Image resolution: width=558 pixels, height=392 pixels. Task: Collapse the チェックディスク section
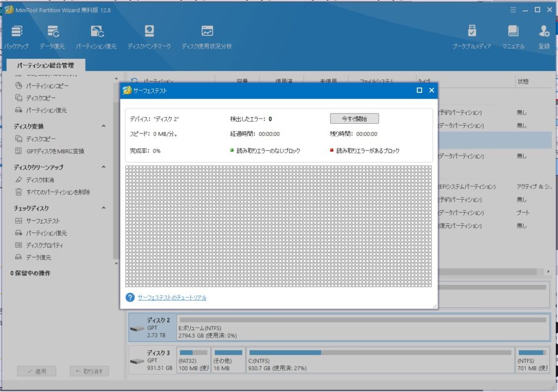click(104, 208)
